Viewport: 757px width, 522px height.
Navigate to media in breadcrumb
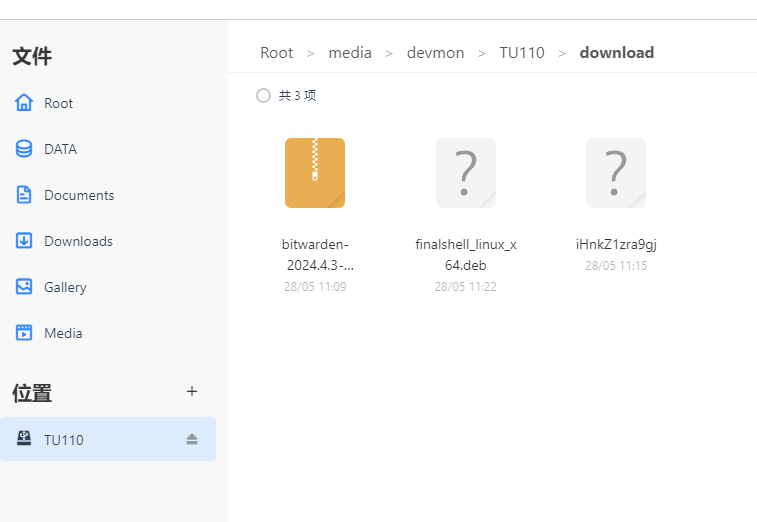coord(350,53)
